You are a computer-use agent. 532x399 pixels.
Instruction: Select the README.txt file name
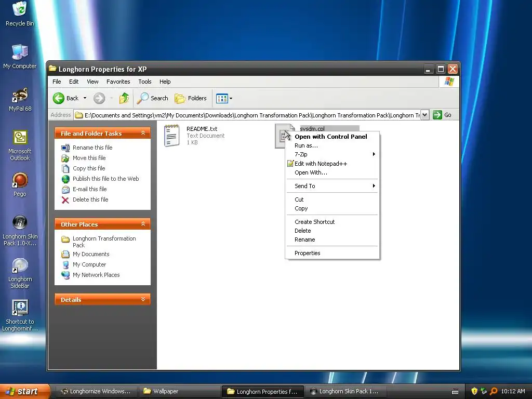point(202,129)
